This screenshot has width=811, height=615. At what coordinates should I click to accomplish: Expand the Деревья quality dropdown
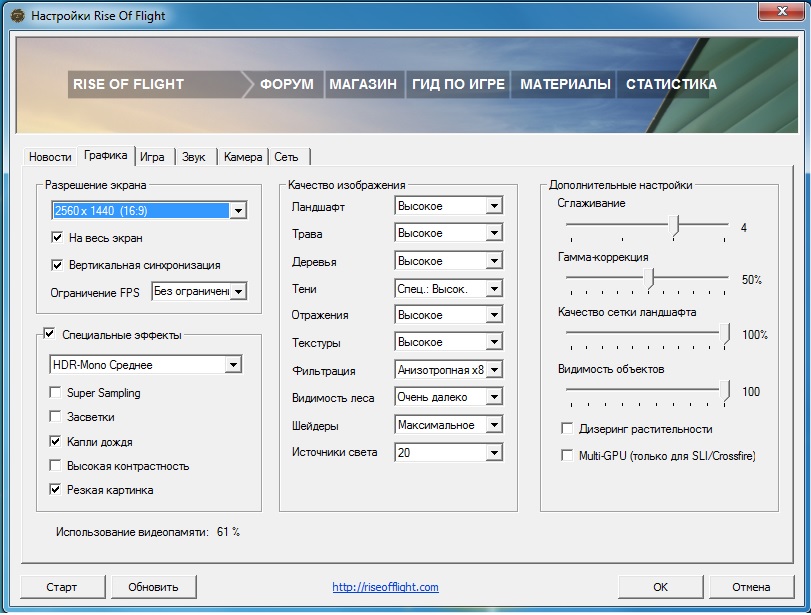(x=494, y=261)
